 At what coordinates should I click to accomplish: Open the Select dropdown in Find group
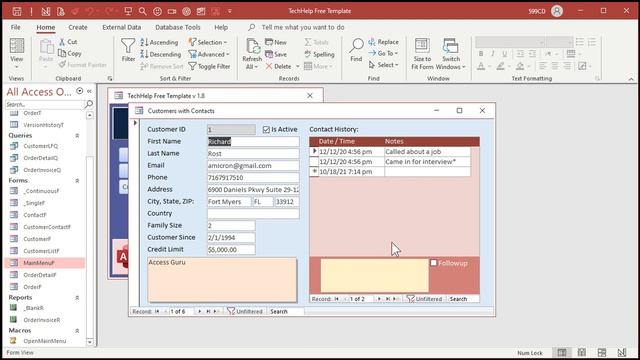[383, 64]
